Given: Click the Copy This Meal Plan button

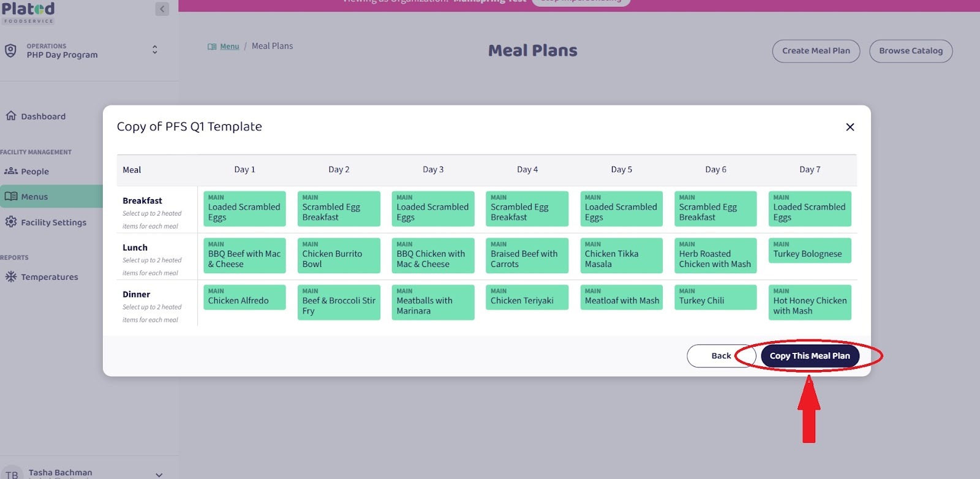Looking at the screenshot, I should coord(809,356).
